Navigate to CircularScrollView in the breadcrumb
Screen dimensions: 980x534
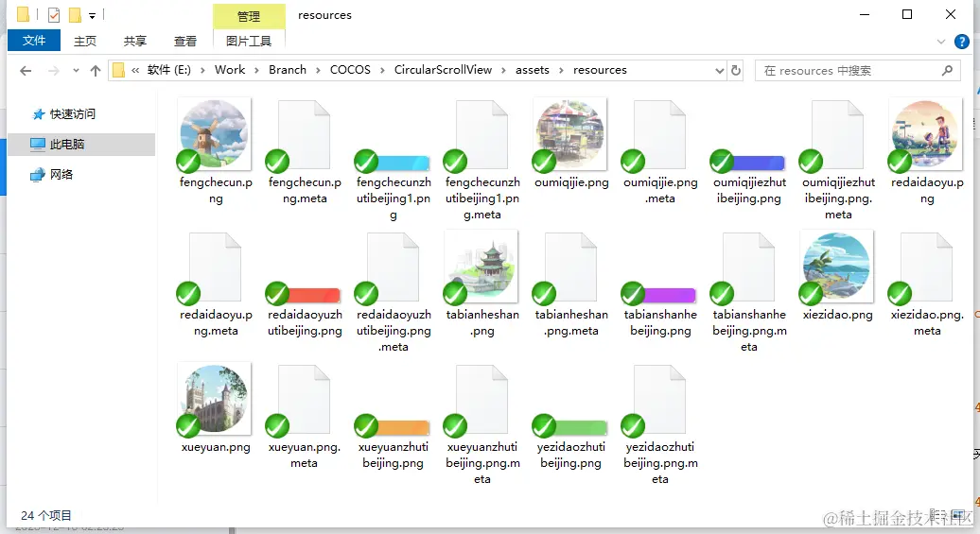click(x=443, y=70)
